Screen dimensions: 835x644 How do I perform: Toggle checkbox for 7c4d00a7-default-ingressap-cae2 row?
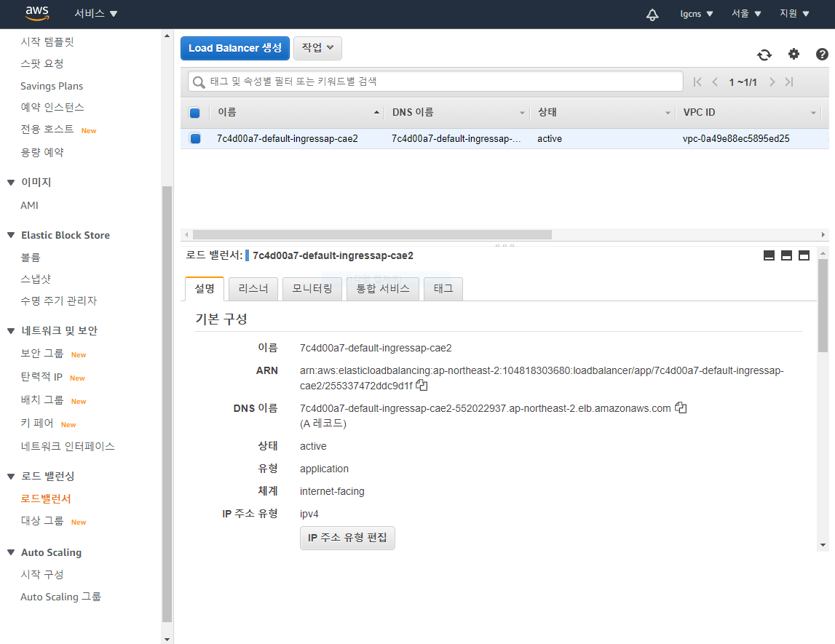195,138
